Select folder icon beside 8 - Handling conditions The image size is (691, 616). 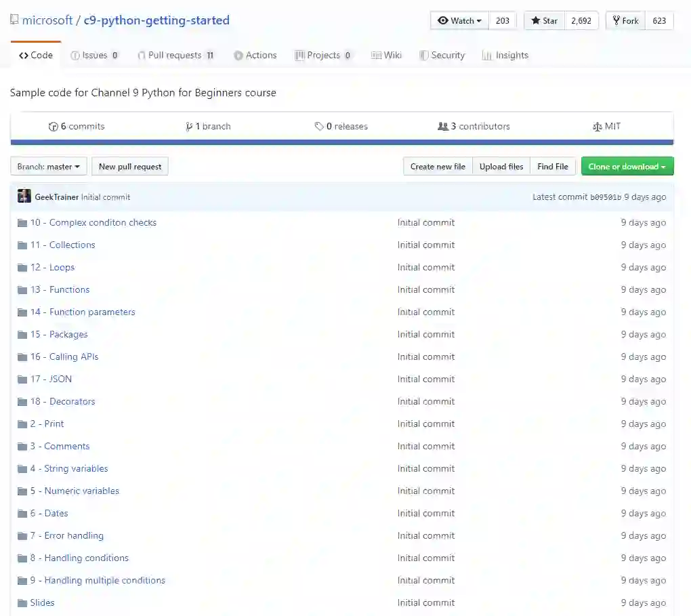pyautogui.click(x=22, y=558)
